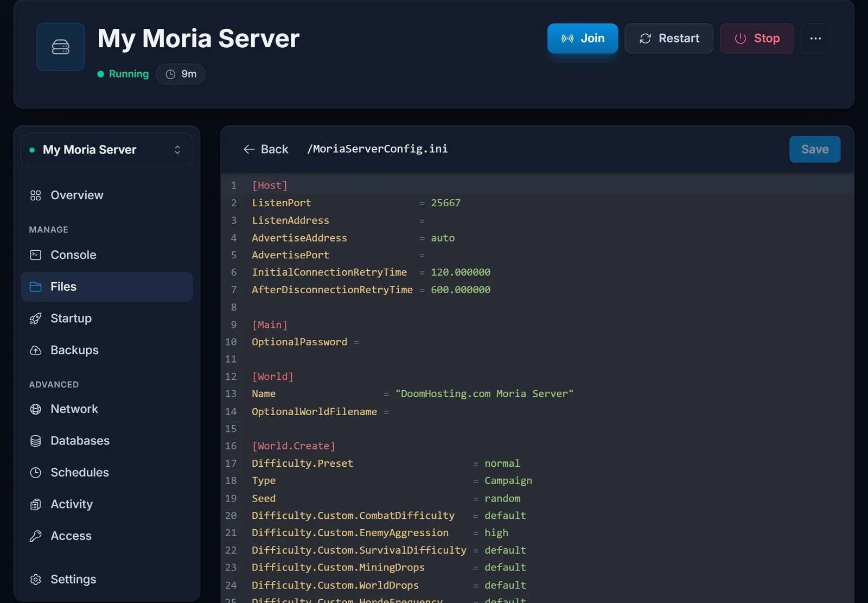Viewport: 868px width, 603px height.
Task: Select Files in the sidebar
Action: [x=107, y=287]
